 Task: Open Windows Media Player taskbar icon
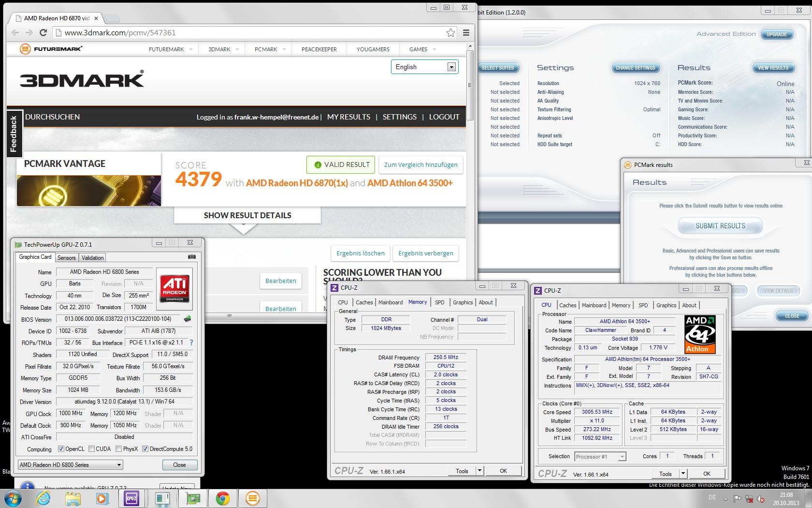pyautogui.click(x=102, y=498)
